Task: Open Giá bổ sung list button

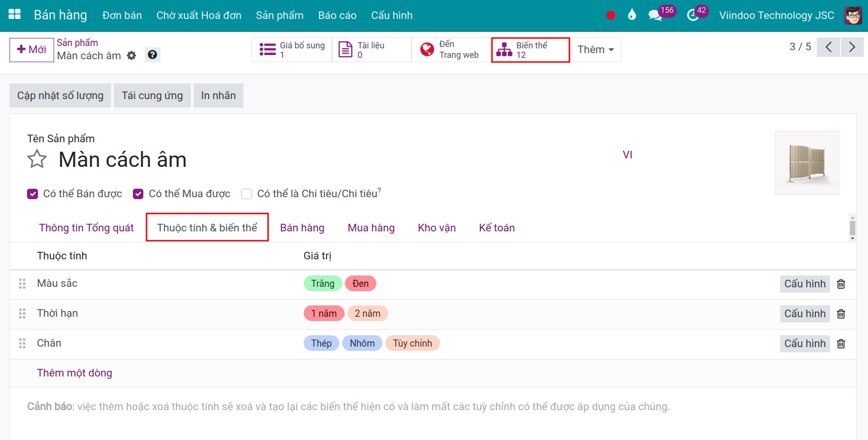Action: click(292, 50)
